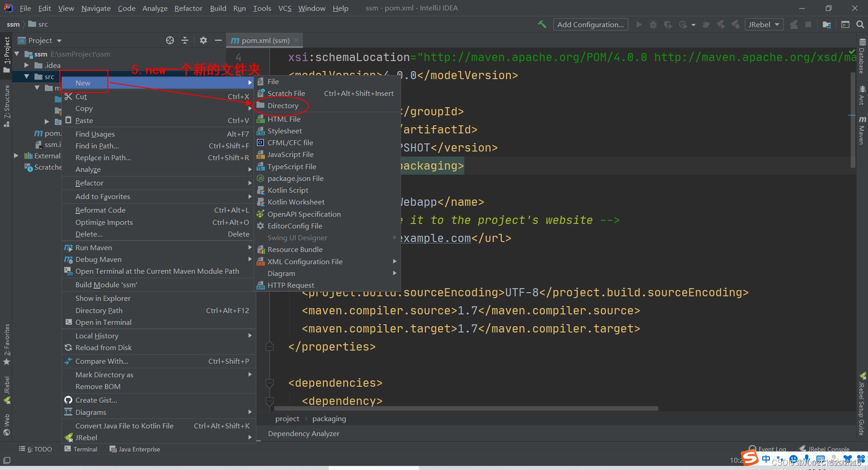
Task: Open the Database tool window
Action: click(862, 56)
